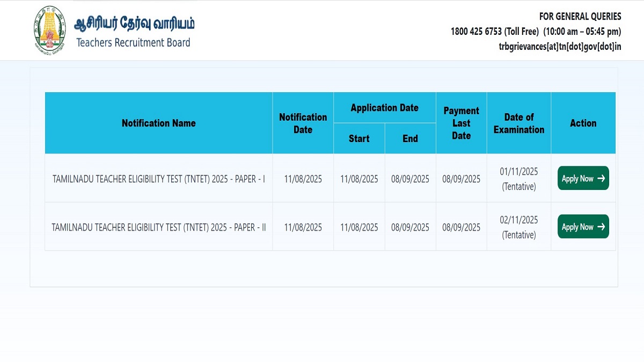Select the Teachers Recruitment Board heading text
This screenshot has height=362, width=644.
click(133, 43)
